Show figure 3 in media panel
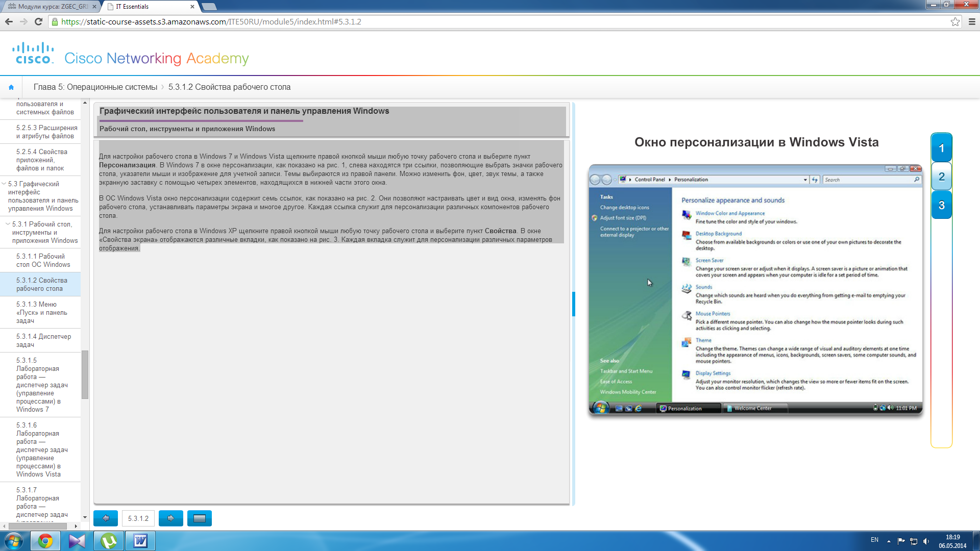 pos(941,205)
